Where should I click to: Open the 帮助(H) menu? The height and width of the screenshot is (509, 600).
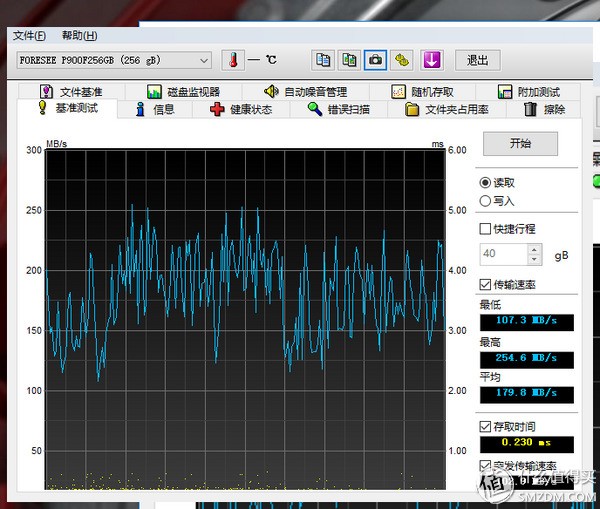pos(79,36)
